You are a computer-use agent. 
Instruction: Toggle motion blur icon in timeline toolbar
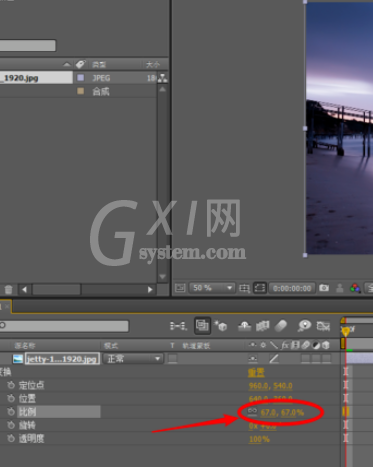281,326
